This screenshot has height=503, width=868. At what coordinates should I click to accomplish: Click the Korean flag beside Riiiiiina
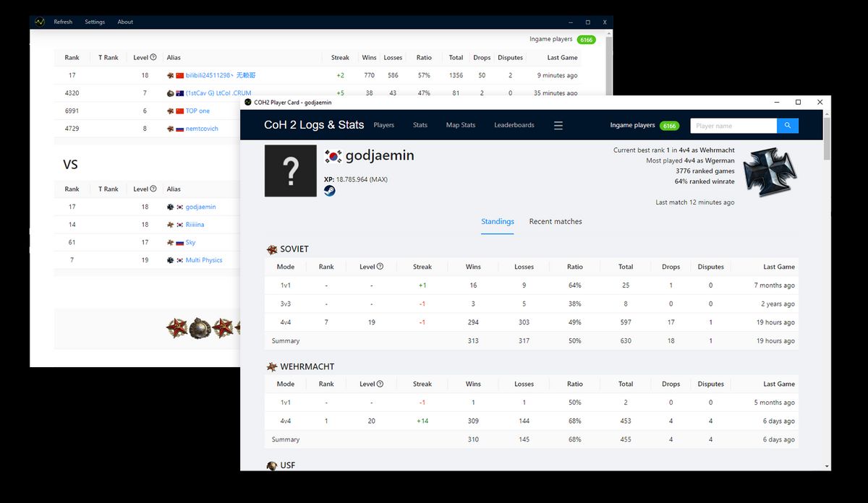click(180, 225)
